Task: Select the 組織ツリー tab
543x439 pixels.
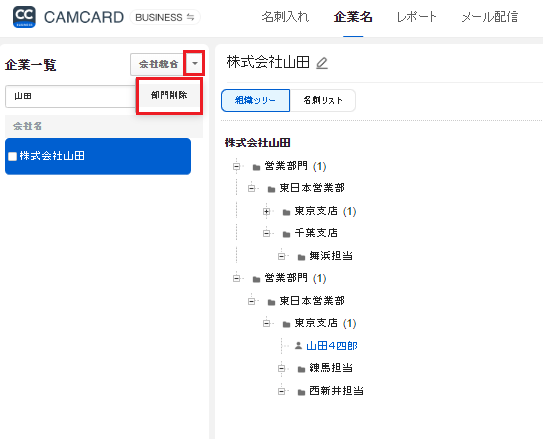Action: 256,100
